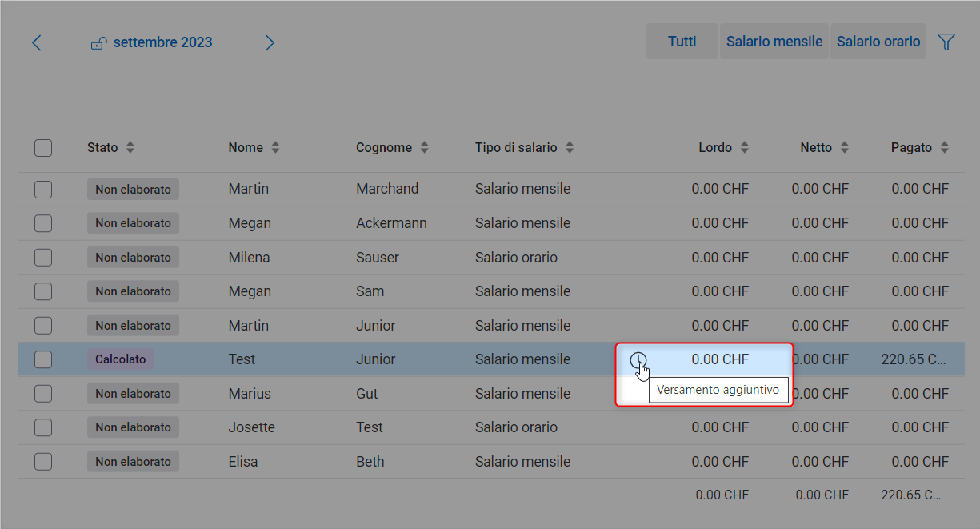The width and height of the screenshot is (980, 529).
Task: Switch to the Salario mensile filter tab
Action: click(x=774, y=42)
